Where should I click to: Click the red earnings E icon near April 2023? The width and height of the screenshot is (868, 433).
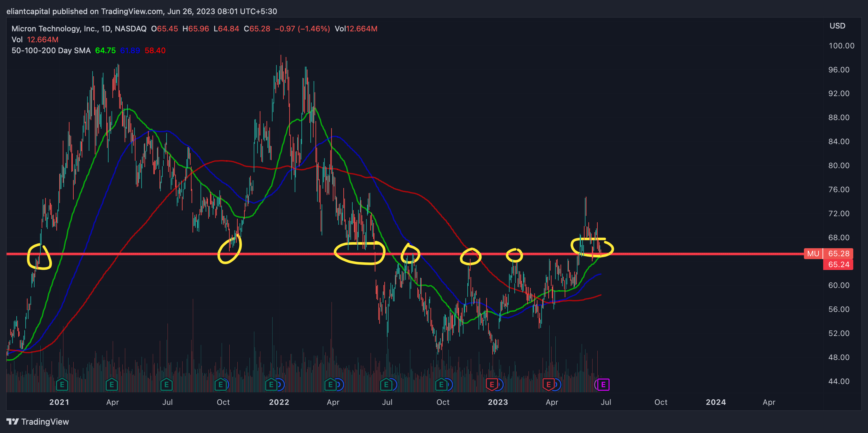point(548,384)
